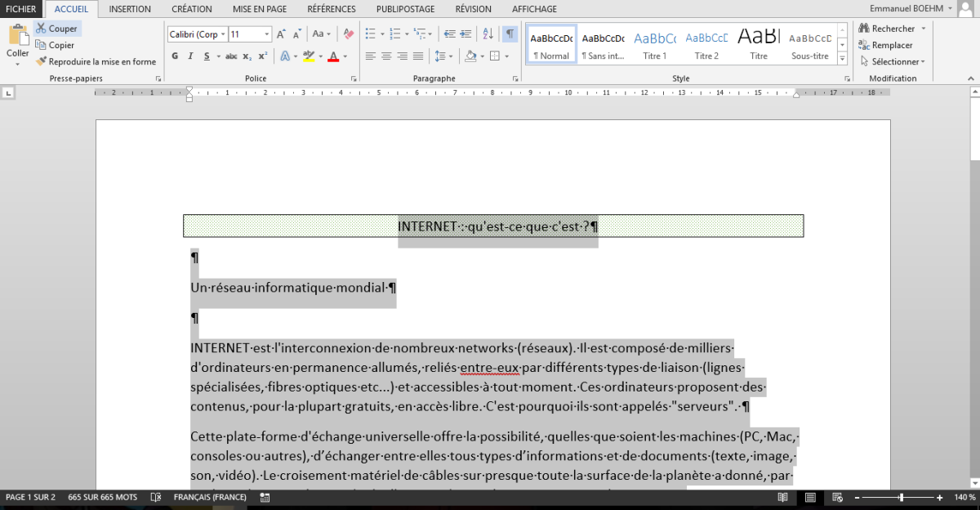Shrink font size with the smaller A icon
980x510 pixels.
298,34
